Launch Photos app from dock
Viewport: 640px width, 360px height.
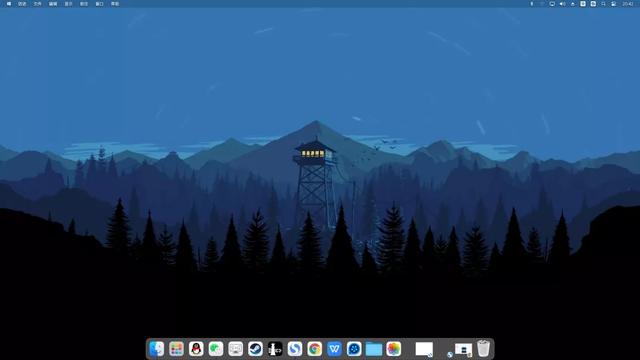[x=393, y=349]
